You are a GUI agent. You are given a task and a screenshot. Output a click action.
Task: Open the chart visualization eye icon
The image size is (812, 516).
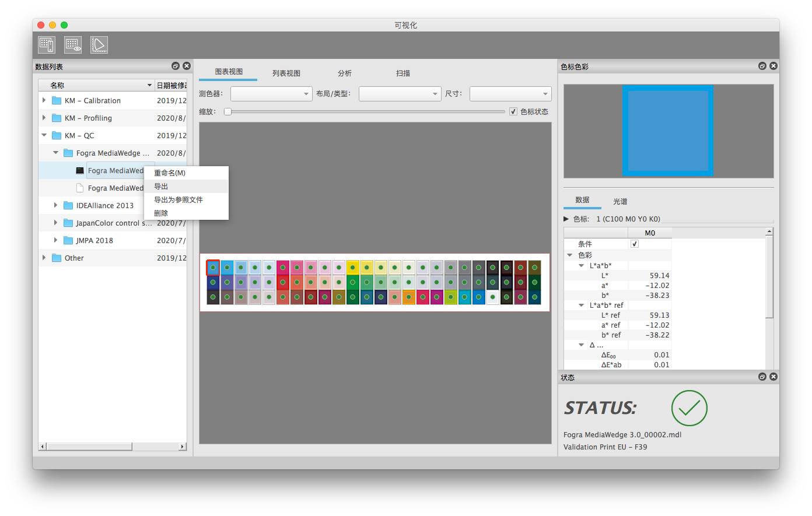point(73,45)
